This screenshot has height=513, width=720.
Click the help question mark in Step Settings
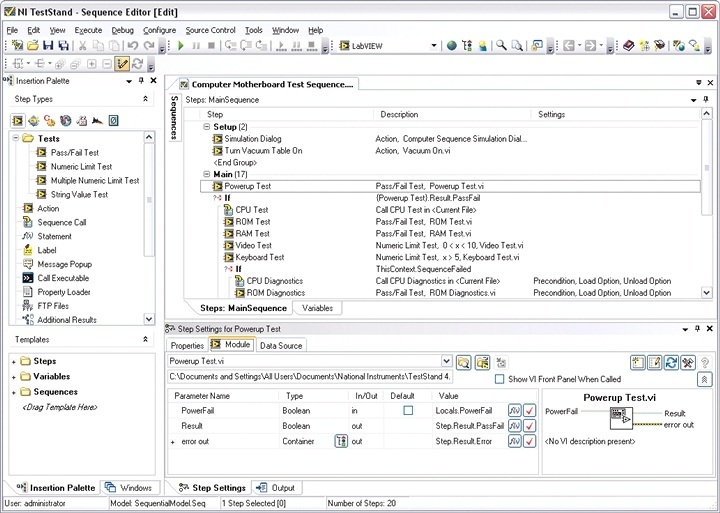[706, 362]
